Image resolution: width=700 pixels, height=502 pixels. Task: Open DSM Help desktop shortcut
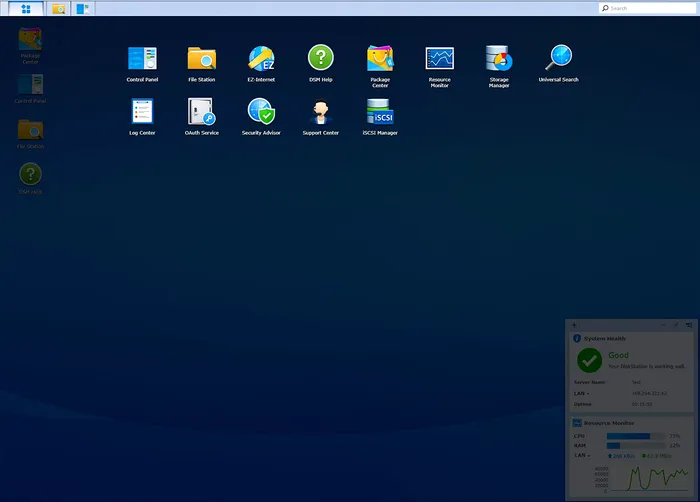pyautogui.click(x=30, y=179)
